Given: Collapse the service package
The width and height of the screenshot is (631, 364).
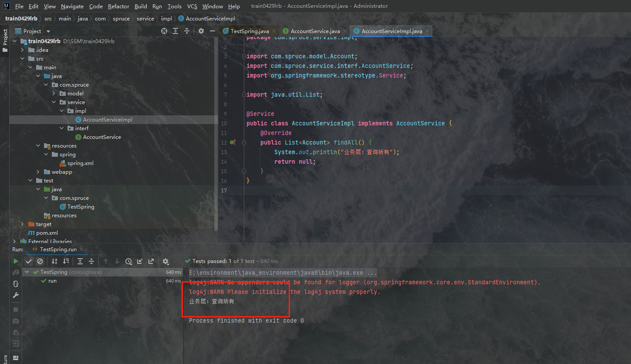Looking at the screenshot, I should click(54, 102).
